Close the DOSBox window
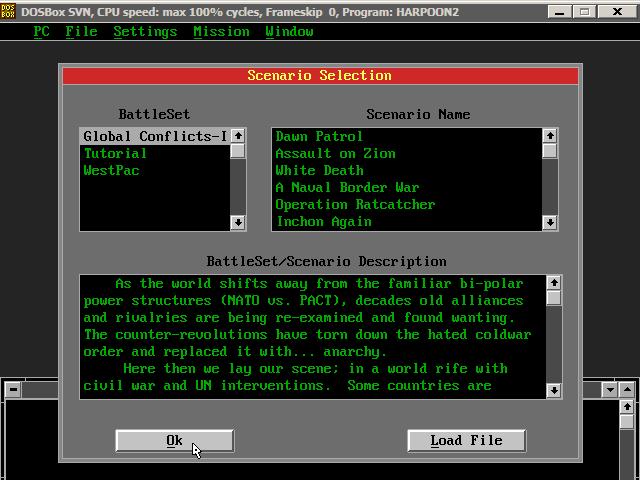The width and height of the screenshot is (640, 480). coord(617,11)
